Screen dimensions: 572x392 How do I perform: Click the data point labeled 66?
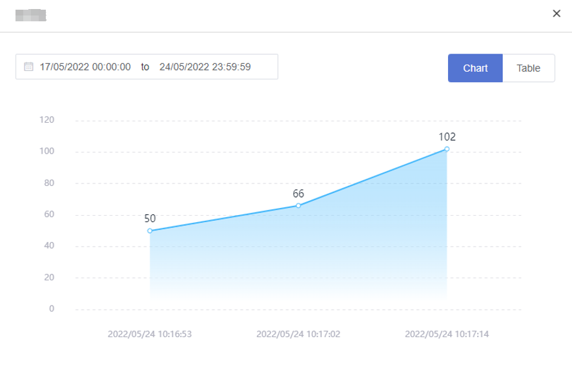298,205
